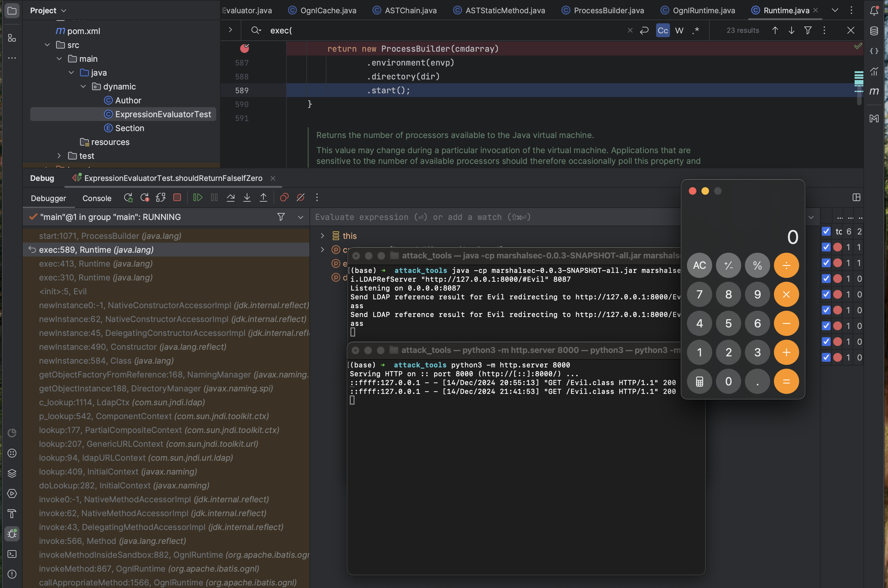The image size is (888, 588).
Task: Click Evaluate expression input field
Action: tap(495, 217)
